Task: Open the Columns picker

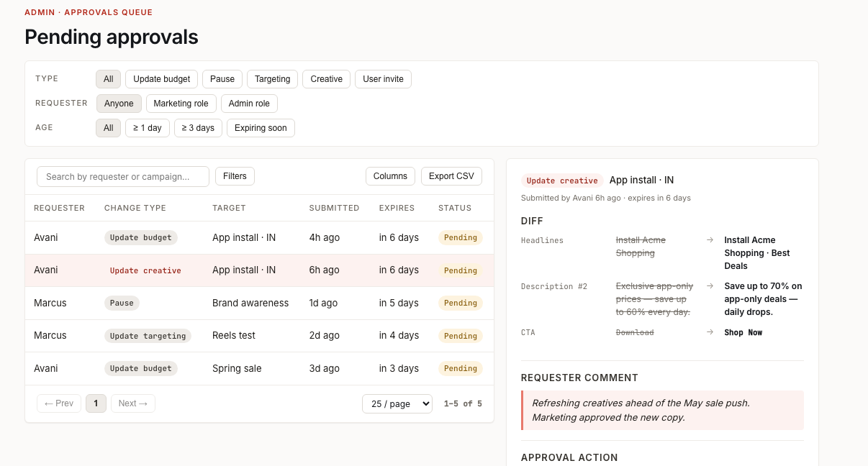Action: [x=390, y=176]
